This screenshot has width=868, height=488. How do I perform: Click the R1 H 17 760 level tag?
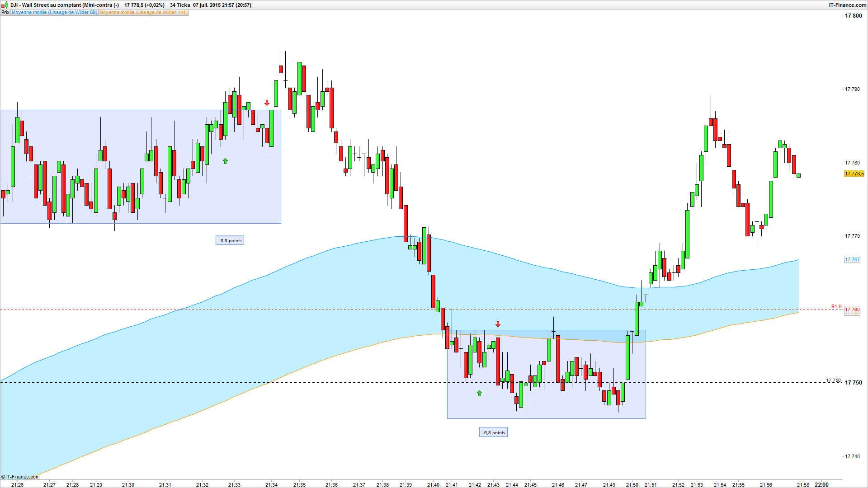[x=852, y=310]
